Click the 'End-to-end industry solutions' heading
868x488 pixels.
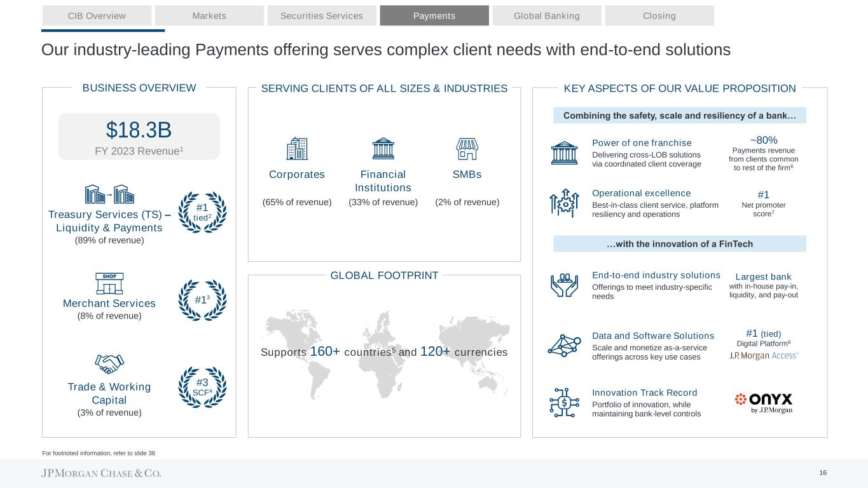[656, 275]
